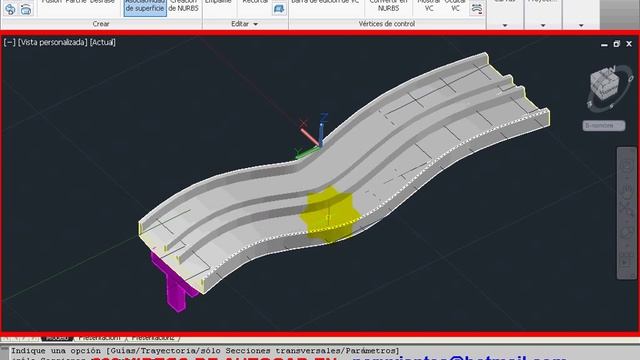Click the Orbit tool on navigation bar
Viewport: 640px width, 360px height.
pyautogui.click(x=627, y=233)
